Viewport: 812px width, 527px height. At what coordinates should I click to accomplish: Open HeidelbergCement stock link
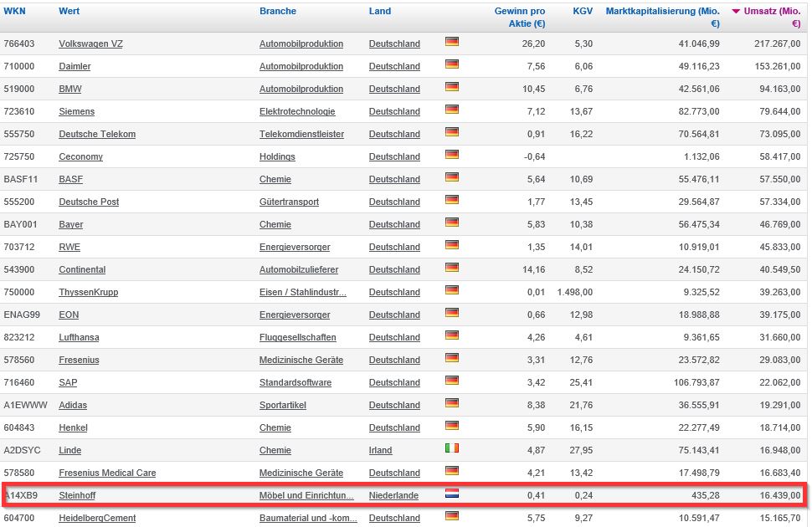[x=97, y=518]
